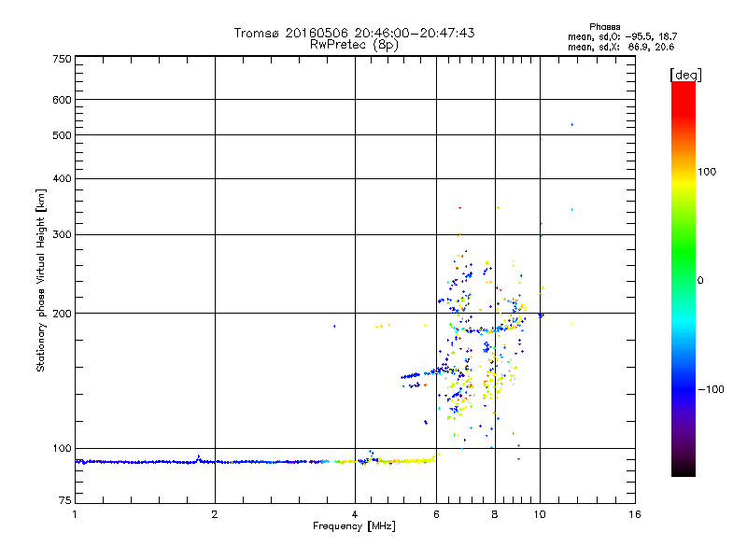Click the y-axis '750' tick label
747x560 pixels.
pos(62,59)
